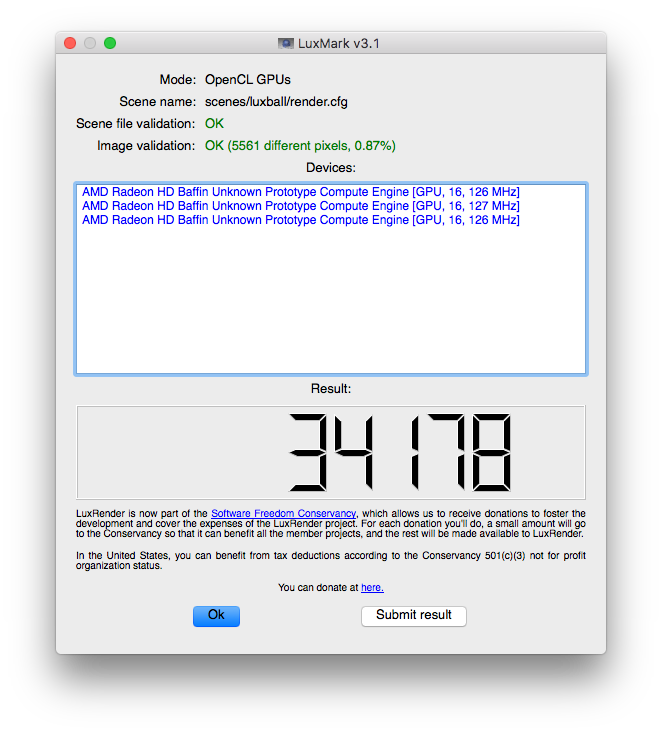Close the LuxMark window
The image size is (662, 734).
(70, 43)
